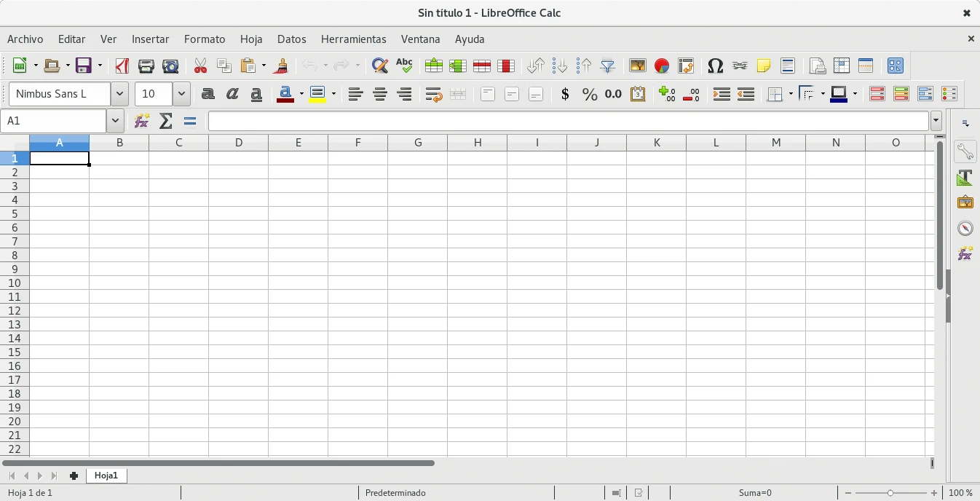Click the Cut scissors icon
The image size is (980, 501).
200,66
